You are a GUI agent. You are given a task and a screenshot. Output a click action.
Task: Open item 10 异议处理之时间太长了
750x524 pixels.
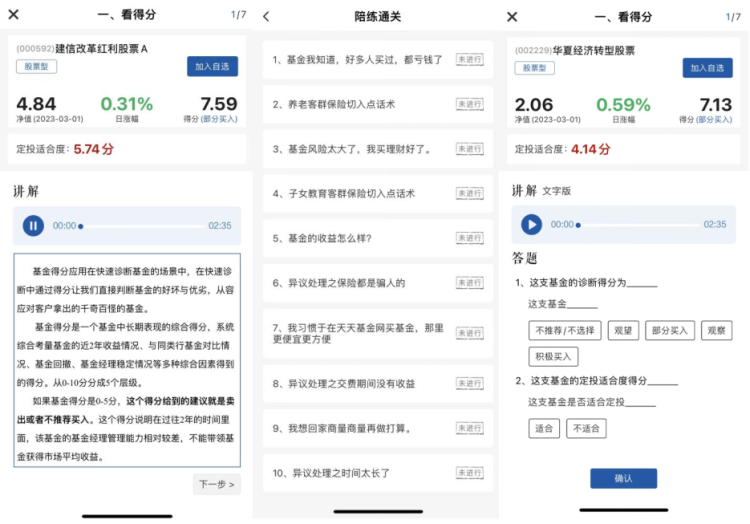(377, 473)
